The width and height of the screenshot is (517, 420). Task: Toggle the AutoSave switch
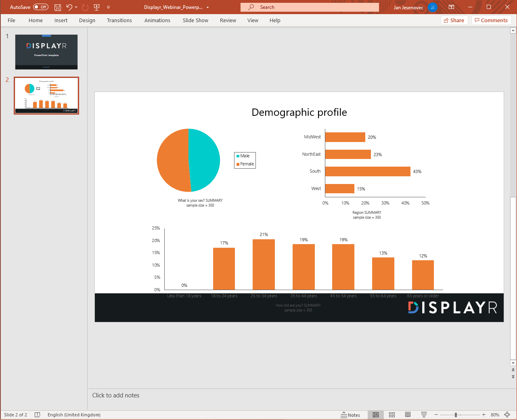41,7
